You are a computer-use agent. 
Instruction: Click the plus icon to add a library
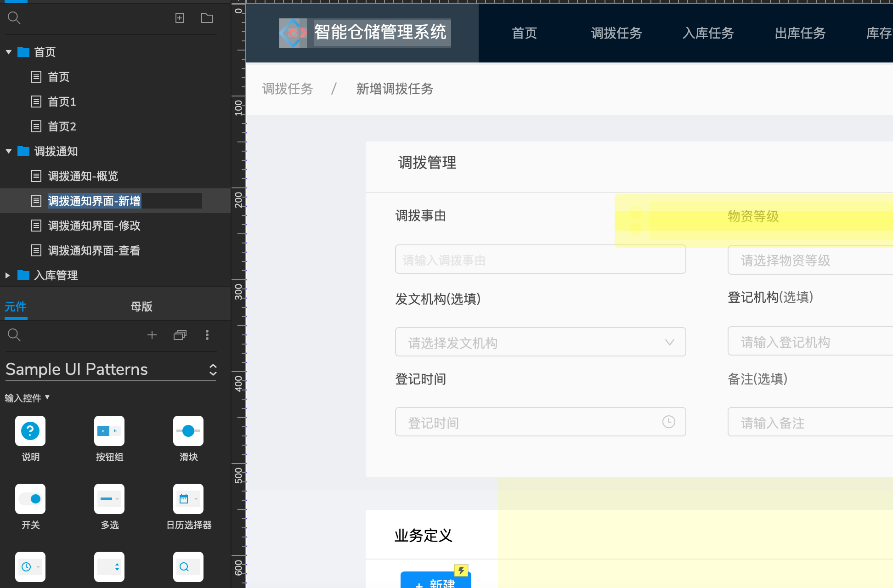point(152,335)
